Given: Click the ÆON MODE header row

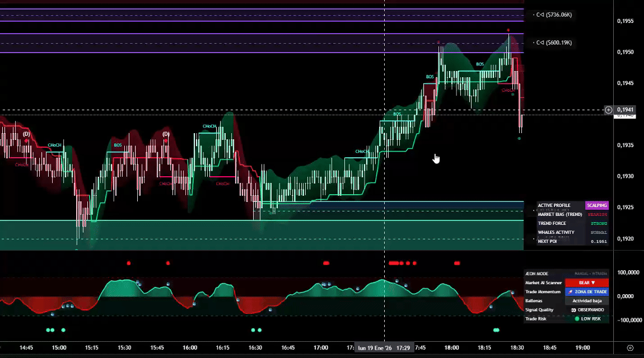Looking at the screenshot, I should [x=566, y=274].
